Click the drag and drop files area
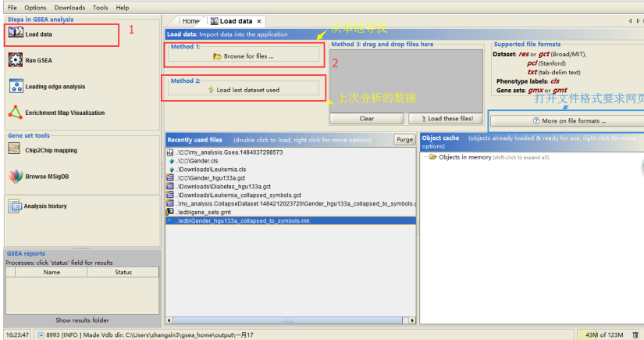This screenshot has width=644, height=340. pos(407,81)
